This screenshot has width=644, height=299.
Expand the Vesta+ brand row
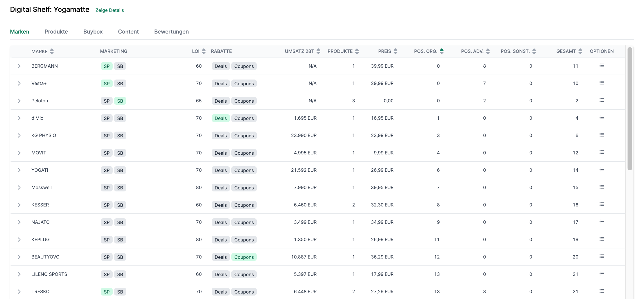(x=19, y=84)
